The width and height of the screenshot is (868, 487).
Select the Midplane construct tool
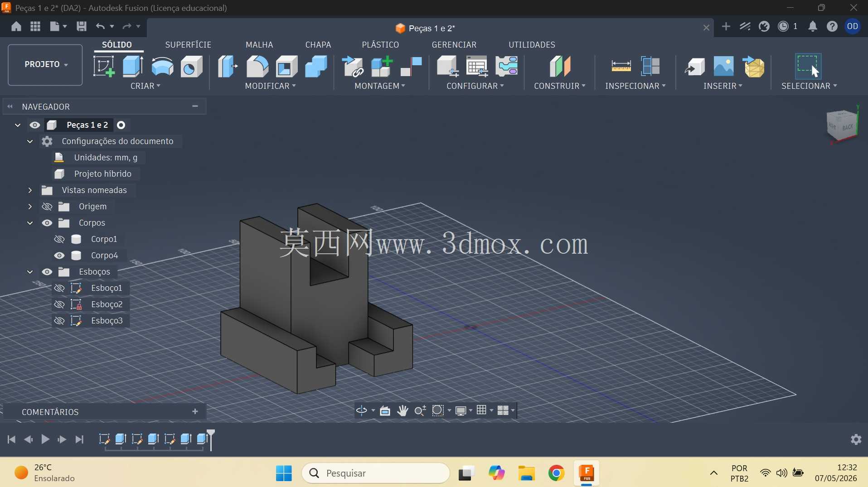pyautogui.click(x=560, y=66)
